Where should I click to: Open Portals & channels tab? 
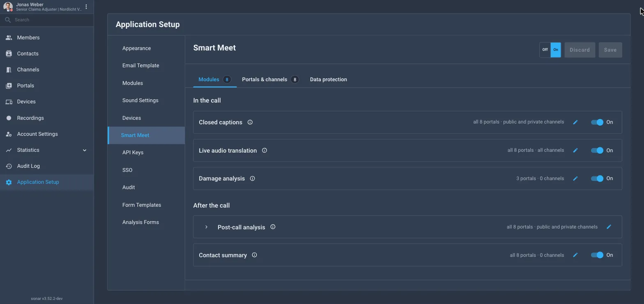coord(270,80)
